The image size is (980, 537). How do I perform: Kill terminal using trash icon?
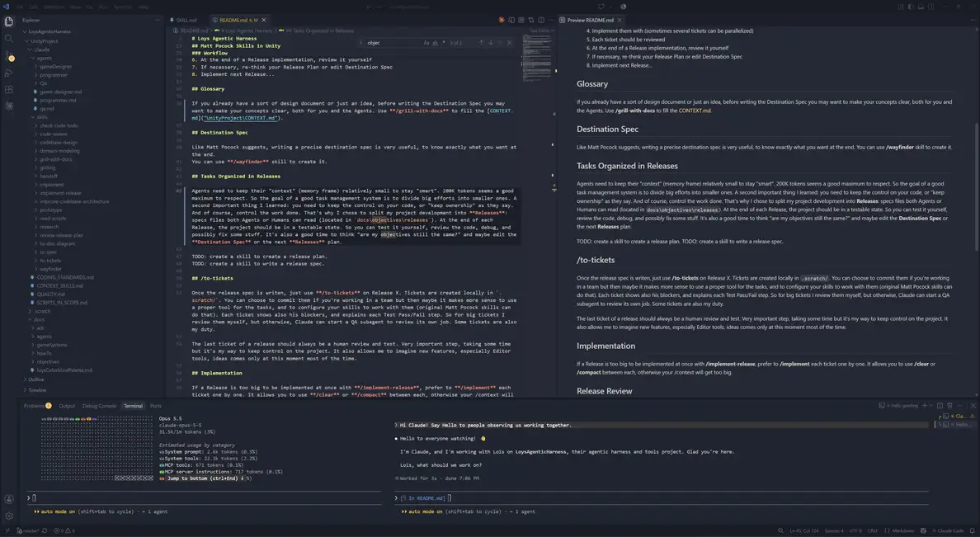pos(949,406)
